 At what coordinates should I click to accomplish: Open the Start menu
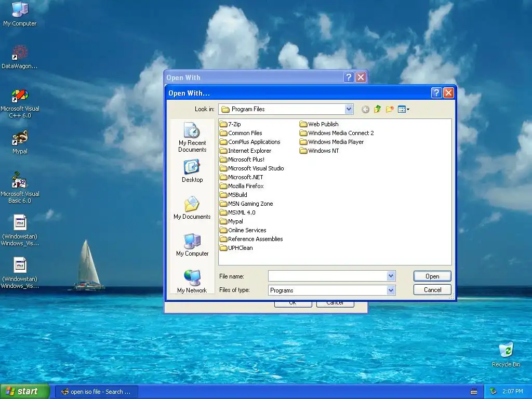(24, 392)
